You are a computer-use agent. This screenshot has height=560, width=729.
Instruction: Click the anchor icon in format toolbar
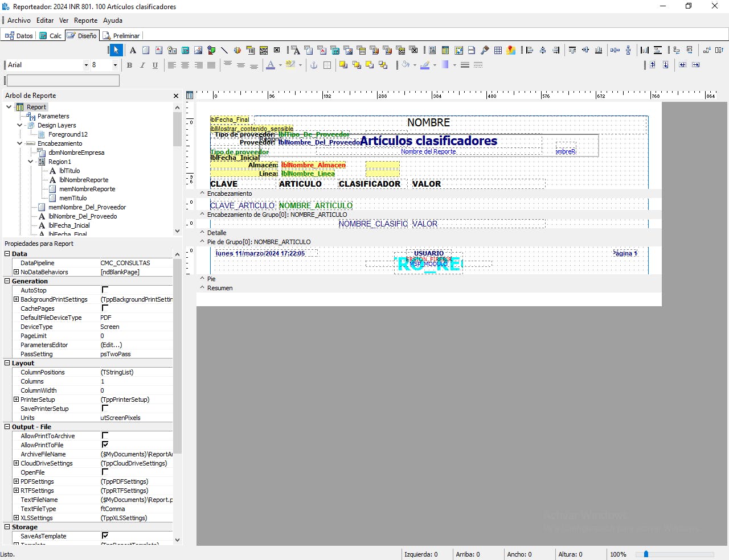314,65
